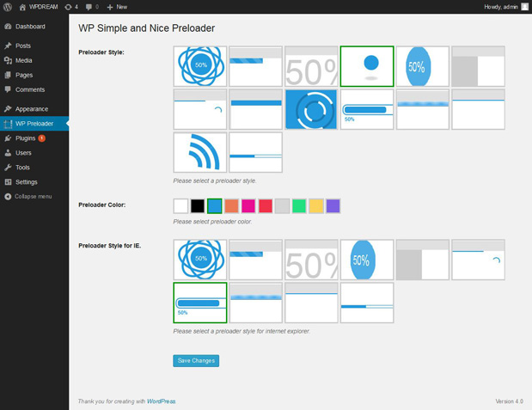Select the rounded bar with 50% label style
The image size is (532, 410).
tap(367, 109)
